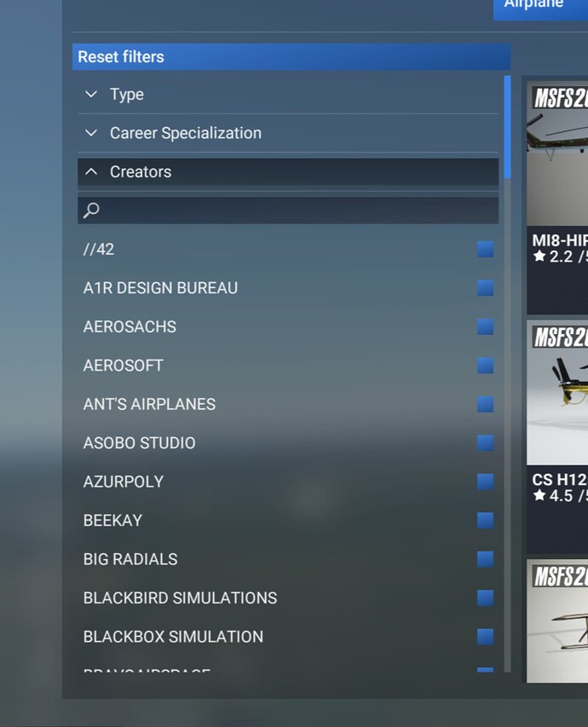Open the MI8-HIP helicopter thumbnail
This screenshot has width=588, height=727.
(x=557, y=153)
